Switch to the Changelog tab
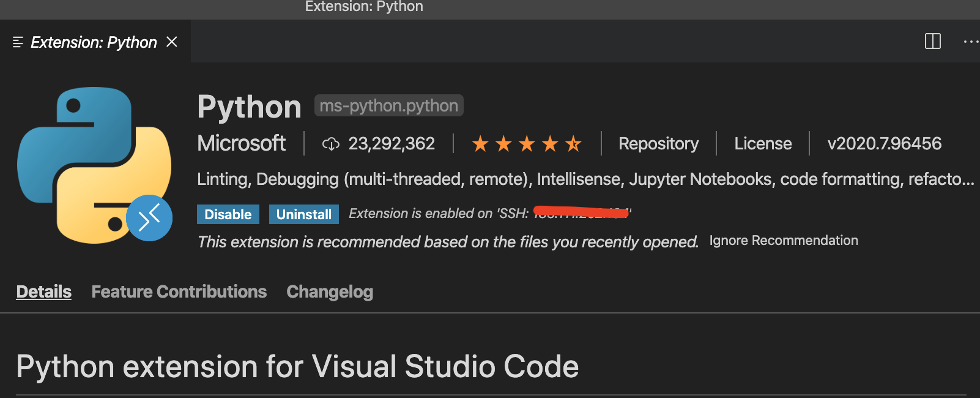The image size is (980, 398). [x=330, y=292]
